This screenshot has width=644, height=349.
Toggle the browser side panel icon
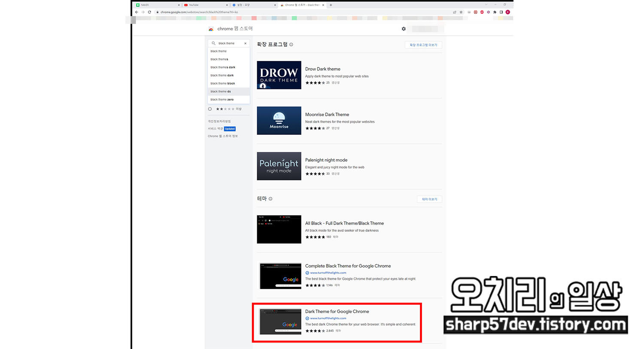click(x=501, y=12)
